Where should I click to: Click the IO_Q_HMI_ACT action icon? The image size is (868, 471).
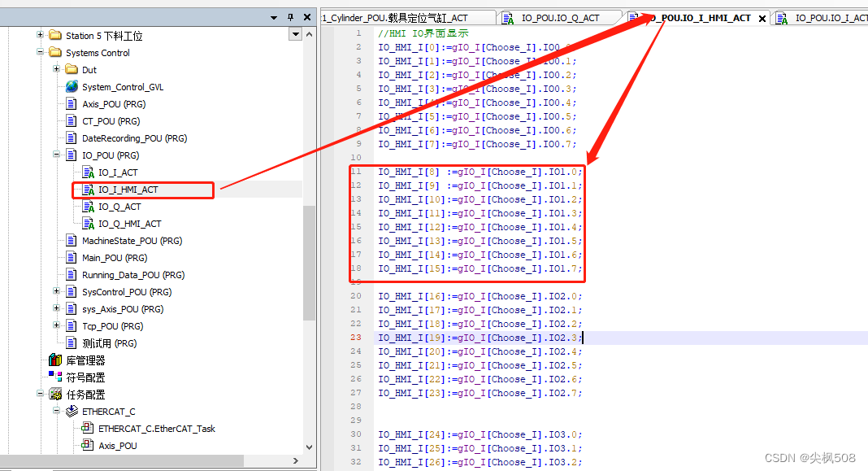pyautogui.click(x=88, y=224)
